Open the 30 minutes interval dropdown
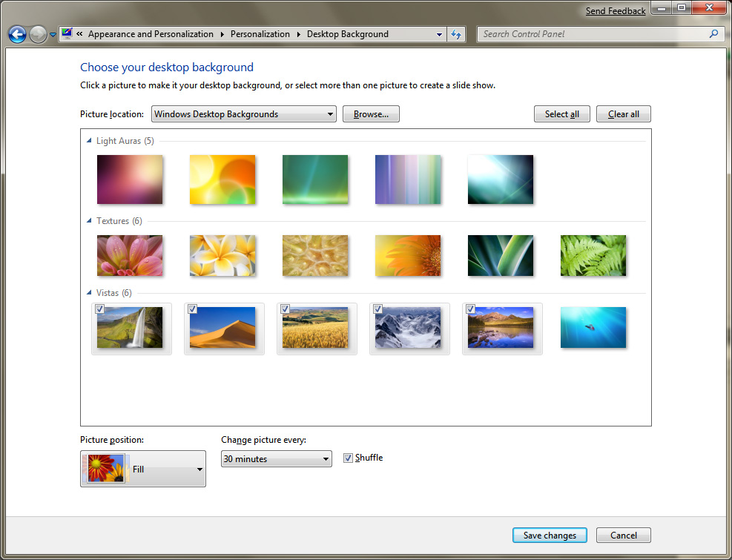 (277, 458)
